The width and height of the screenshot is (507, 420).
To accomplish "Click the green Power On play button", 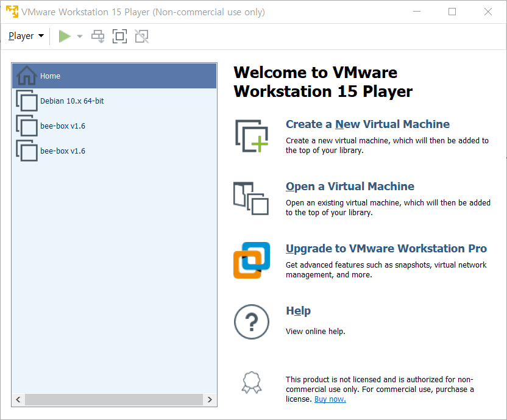I will pos(65,36).
